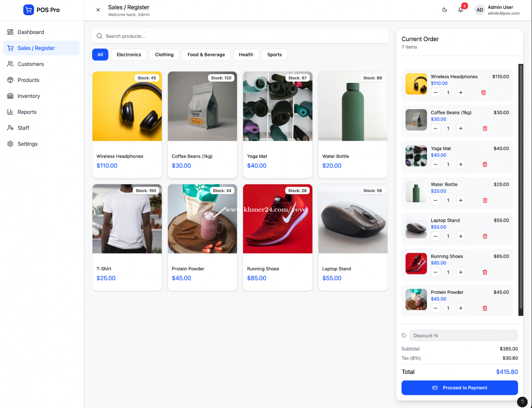Screen dimensions: 532x408
Task: Filter products by Food & Beverage
Action: point(206,55)
